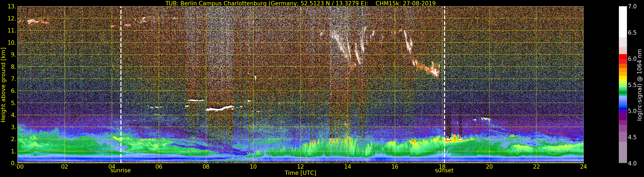The width and height of the screenshot is (644, 177).
Task: Select the '11.' height axis tick label
Action: pyautogui.click(x=12, y=31)
